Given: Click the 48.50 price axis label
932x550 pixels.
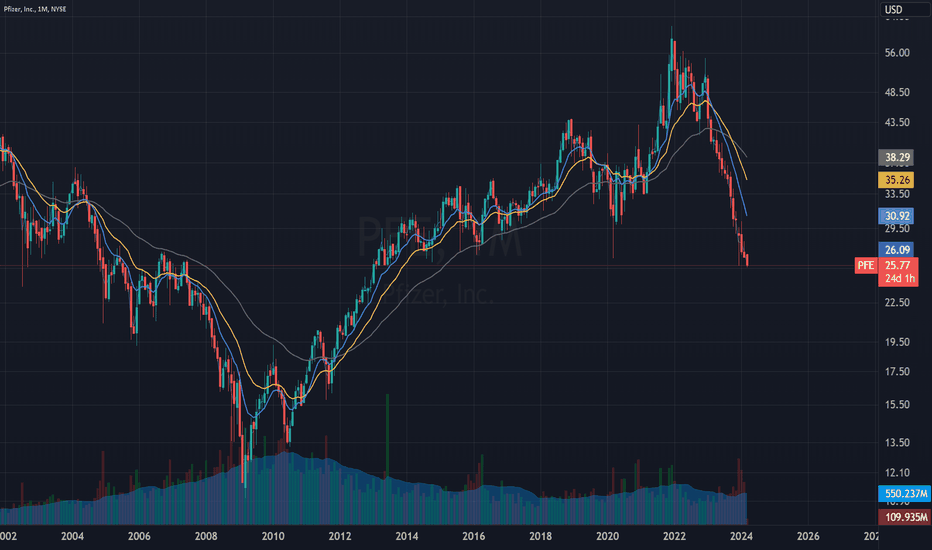Looking at the screenshot, I should (897, 92).
